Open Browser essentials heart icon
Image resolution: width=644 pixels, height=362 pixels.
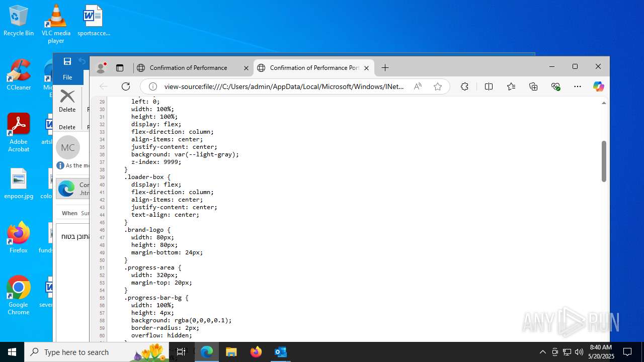pos(556,86)
